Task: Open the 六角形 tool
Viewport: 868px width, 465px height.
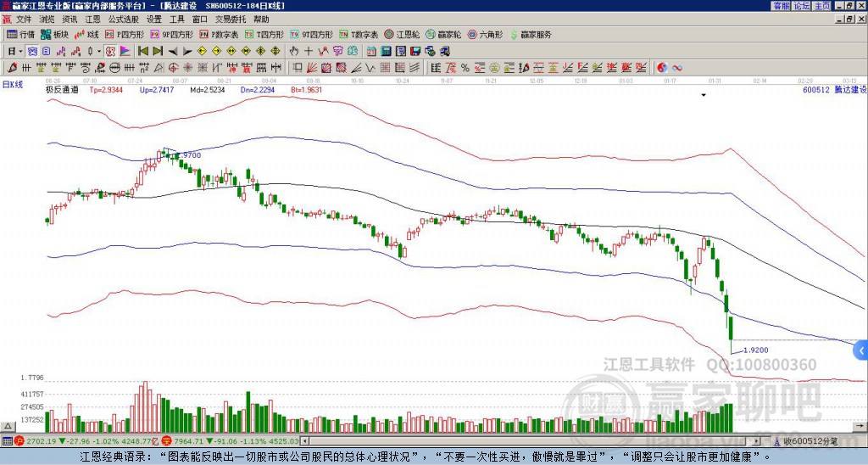Action: pos(486,34)
